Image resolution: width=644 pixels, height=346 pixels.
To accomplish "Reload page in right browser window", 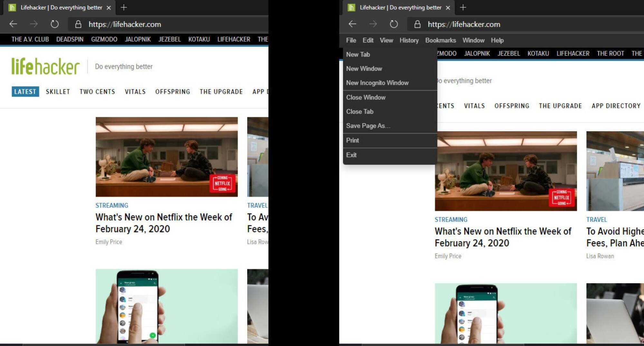I will 394,24.
